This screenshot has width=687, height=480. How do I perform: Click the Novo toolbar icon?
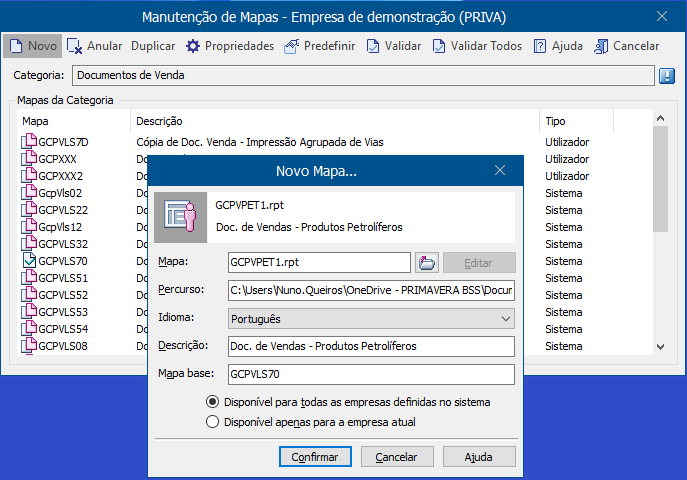click(16, 46)
